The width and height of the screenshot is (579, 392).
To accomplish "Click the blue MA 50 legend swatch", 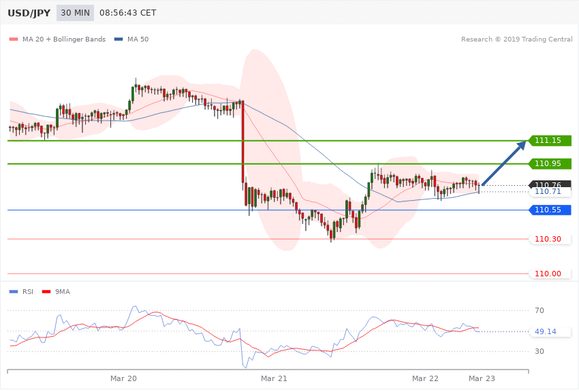I will (x=119, y=39).
